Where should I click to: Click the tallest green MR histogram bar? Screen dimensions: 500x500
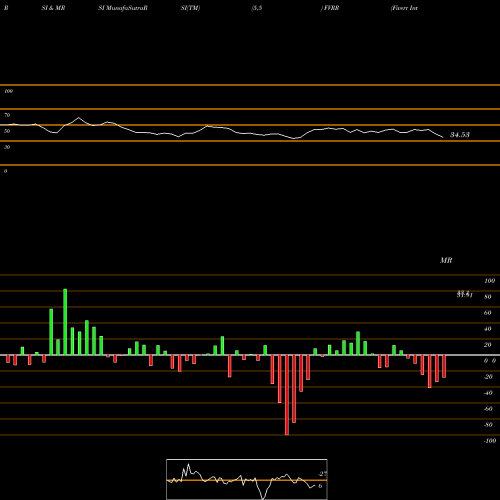pos(65,322)
